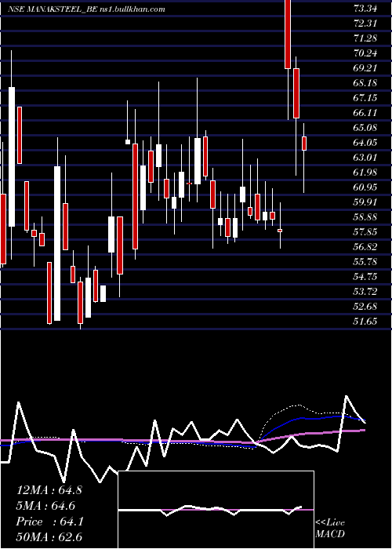
Task: Click the 72.31 price axis label
Action: tap(365, 23)
